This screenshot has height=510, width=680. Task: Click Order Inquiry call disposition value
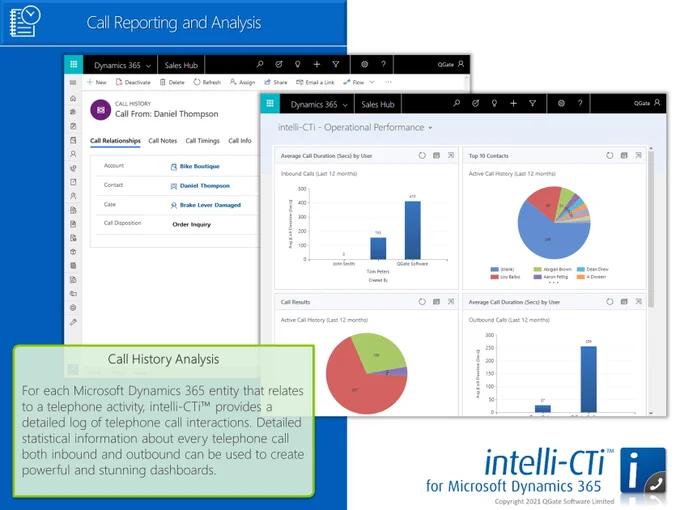coord(192,224)
